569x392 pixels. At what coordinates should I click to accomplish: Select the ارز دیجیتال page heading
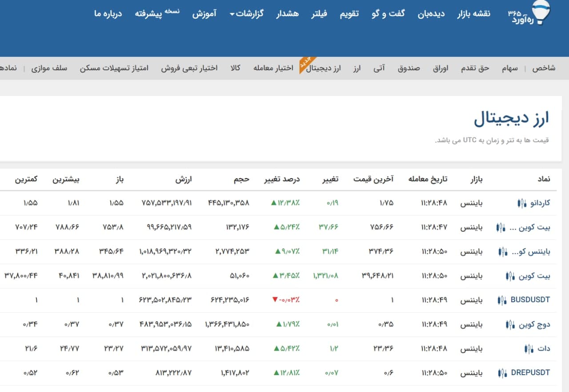coord(511,119)
